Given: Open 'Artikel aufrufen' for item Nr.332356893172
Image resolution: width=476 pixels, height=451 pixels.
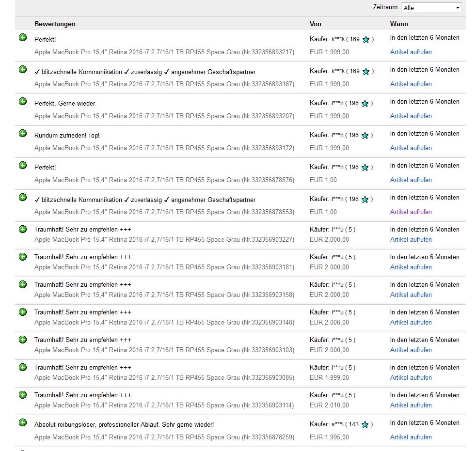Looking at the screenshot, I should coord(411,148).
